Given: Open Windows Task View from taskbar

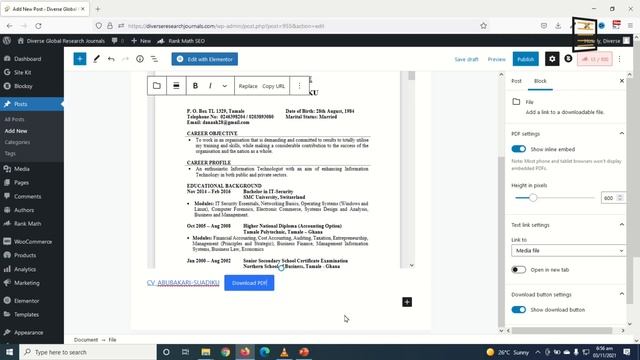Looking at the screenshot, I should point(185,352).
